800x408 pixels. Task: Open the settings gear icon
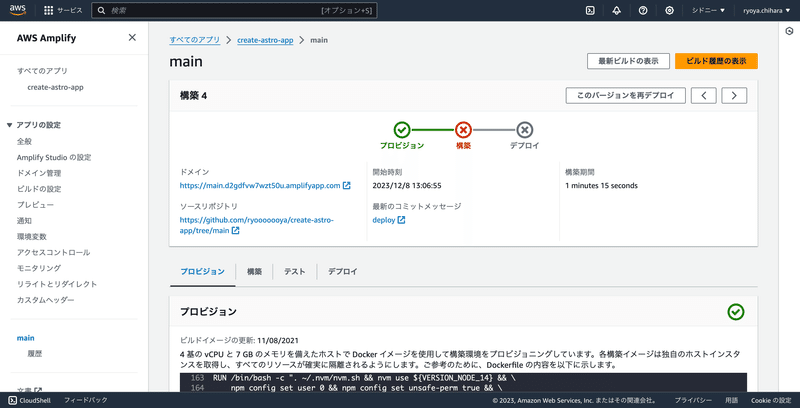[670, 10]
